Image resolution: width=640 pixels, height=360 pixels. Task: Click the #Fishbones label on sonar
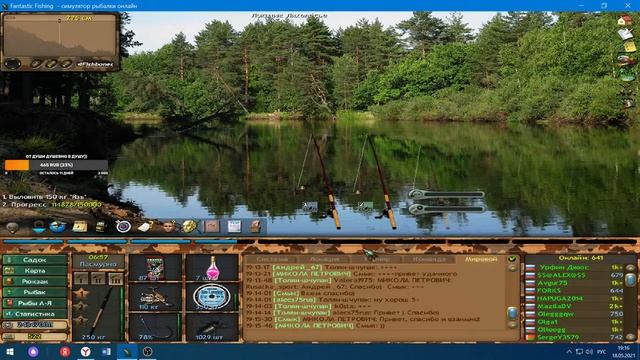click(x=95, y=64)
